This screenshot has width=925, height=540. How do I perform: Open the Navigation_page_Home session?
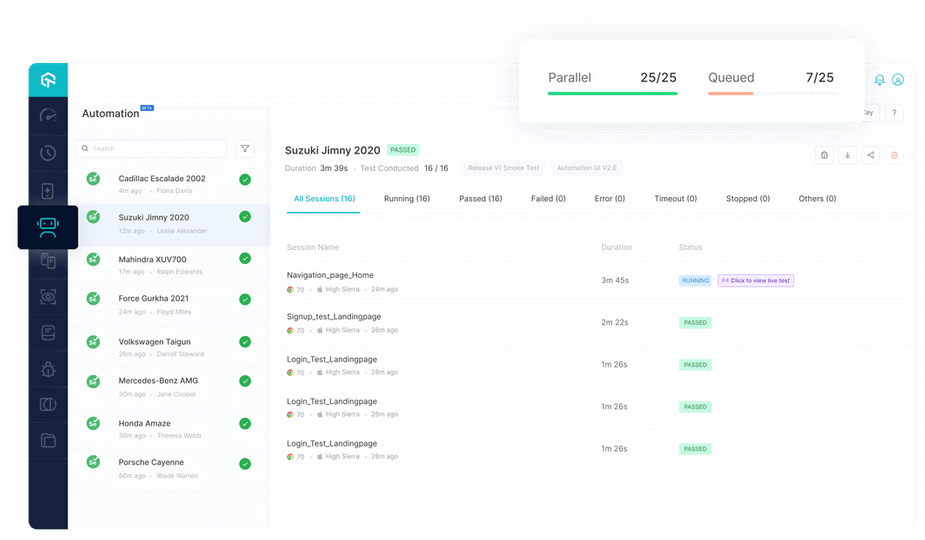[x=330, y=275]
